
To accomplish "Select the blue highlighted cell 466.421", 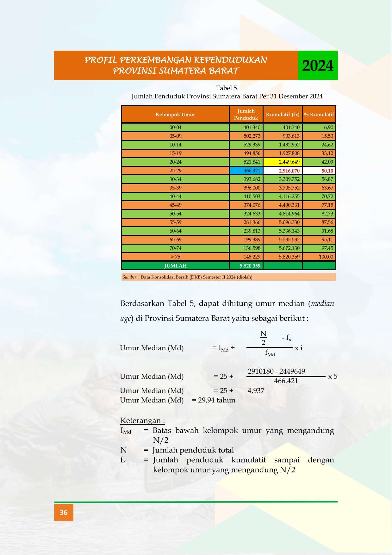I will 246,171.
